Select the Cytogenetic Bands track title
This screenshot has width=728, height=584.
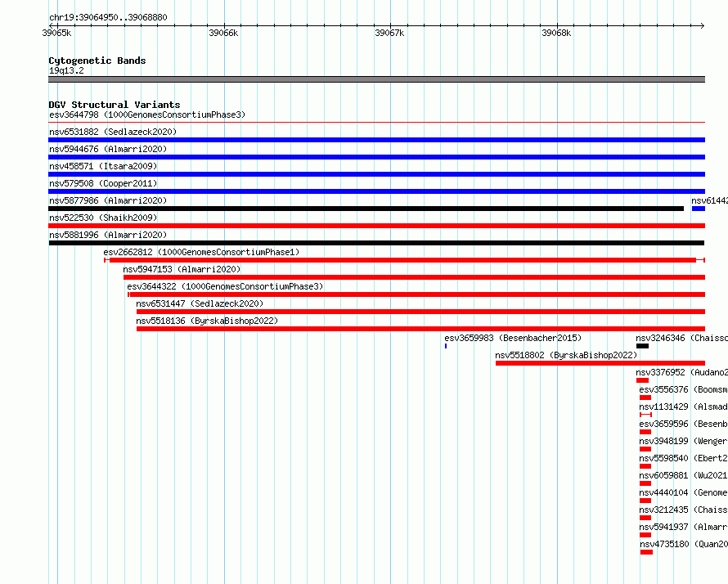(x=97, y=61)
